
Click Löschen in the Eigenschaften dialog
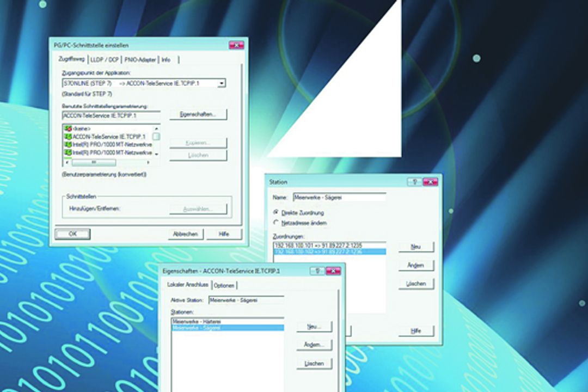pos(314,364)
